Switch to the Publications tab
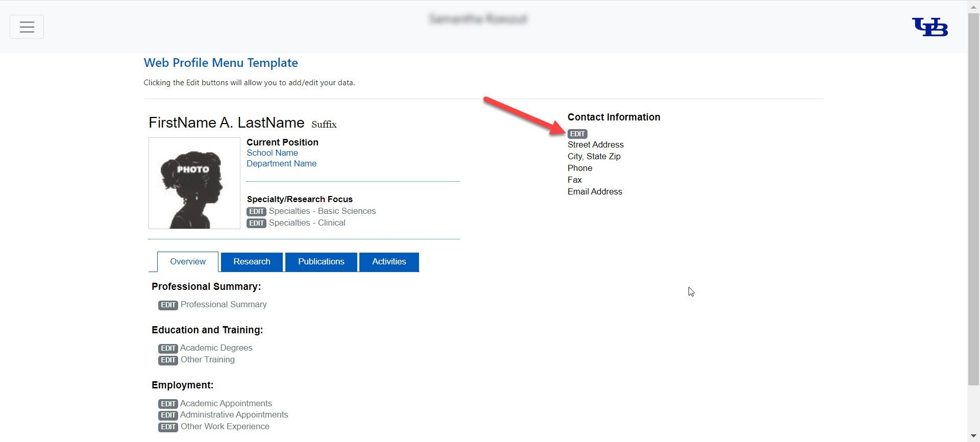Screen dimensions: 980x442 321,262
